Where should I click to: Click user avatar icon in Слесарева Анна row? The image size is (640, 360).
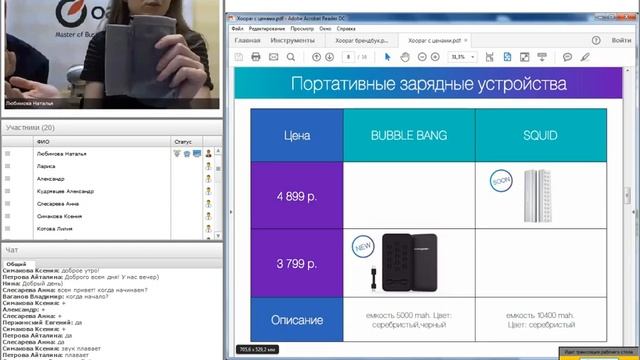(x=209, y=203)
